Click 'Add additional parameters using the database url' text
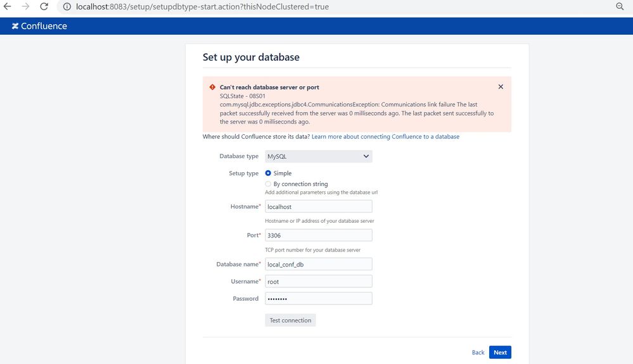Image resolution: width=633 pixels, height=364 pixels. [x=321, y=192]
